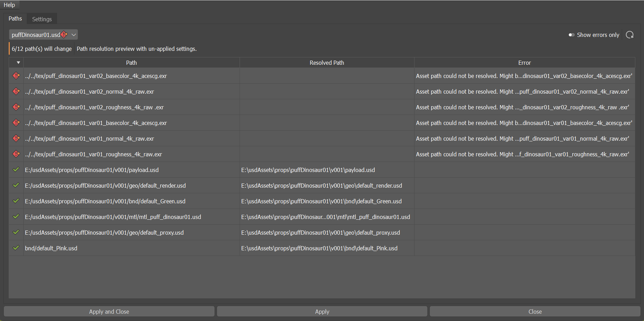Image resolution: width=644 pixels, height=321 pixels.
Task: Click error icon for var01_roughness row
Action: click(x=16, y=154)
